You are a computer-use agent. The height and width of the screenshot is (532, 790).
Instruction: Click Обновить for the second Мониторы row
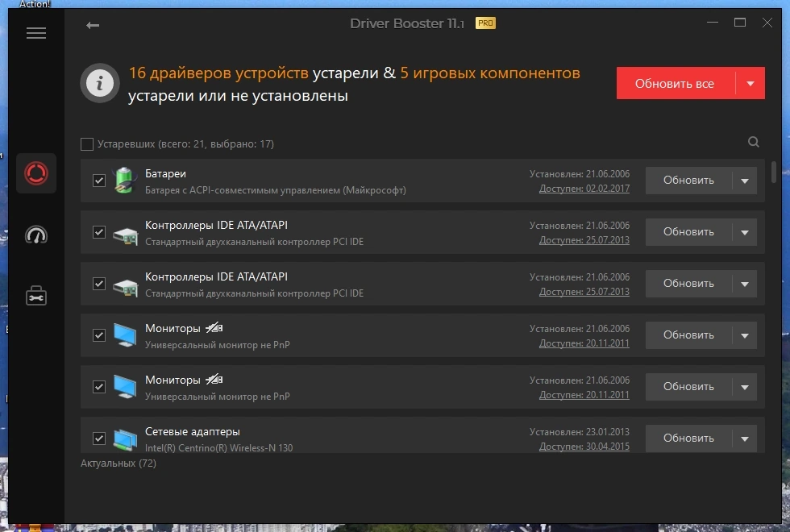[x=688, y=387]
